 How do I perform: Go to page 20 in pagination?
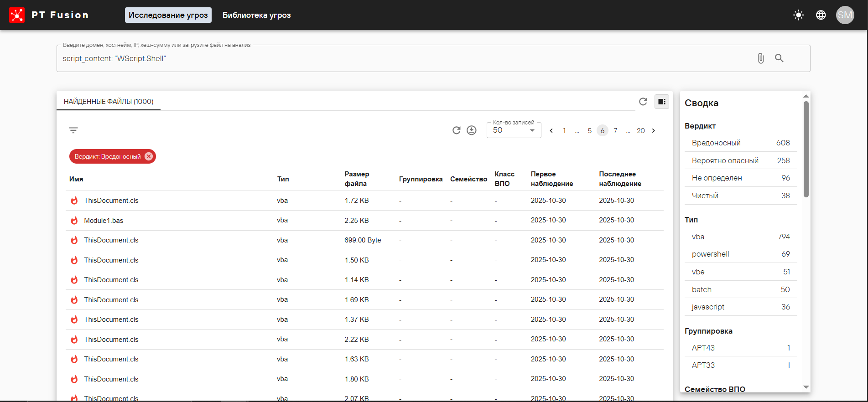pyautogui.click(x=640, y=131)
